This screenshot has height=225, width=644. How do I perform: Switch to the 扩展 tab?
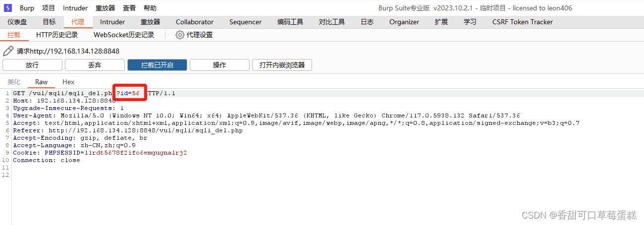tap(441, 22)
